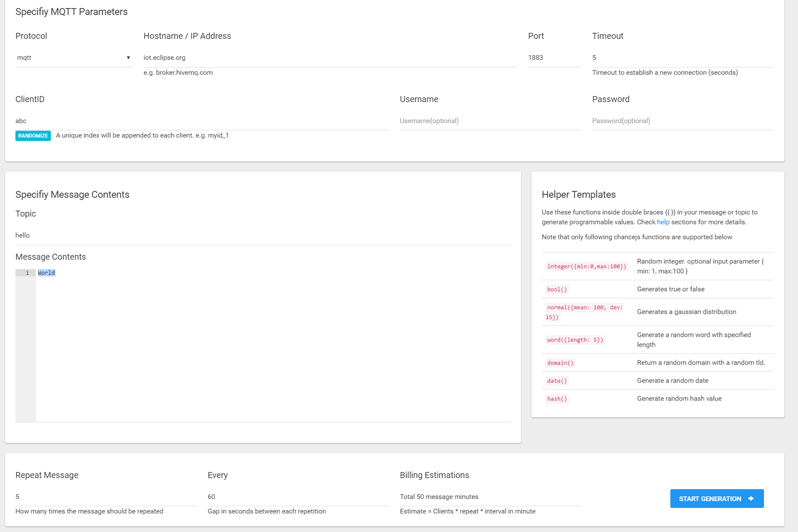This screenshot has width=798, height=532.
Task: Click the word({length: 5}) template
Action: [575, 340]
